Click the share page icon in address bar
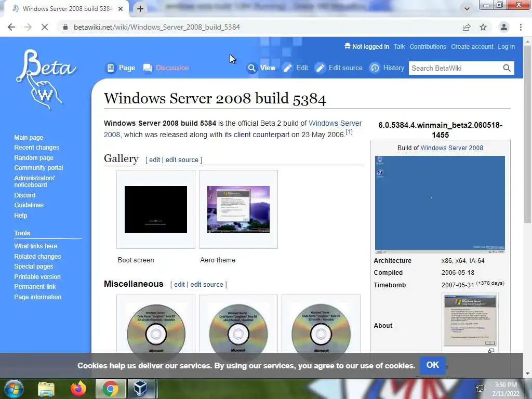This screenshot has height=399, width=532. click(x=467, y=27)
